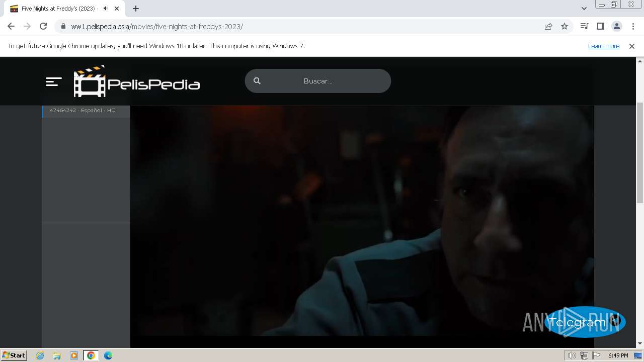Click the search magnifier icon

pos(257,81)
